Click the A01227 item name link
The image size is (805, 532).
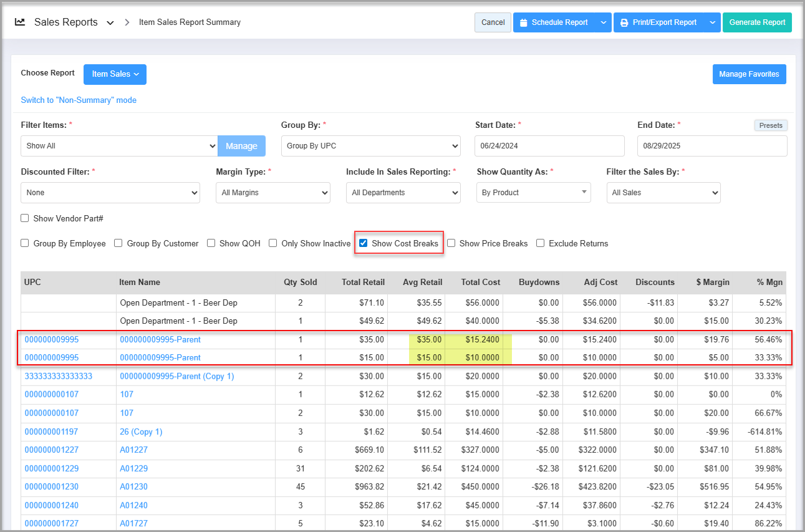(x=133, y=450)
